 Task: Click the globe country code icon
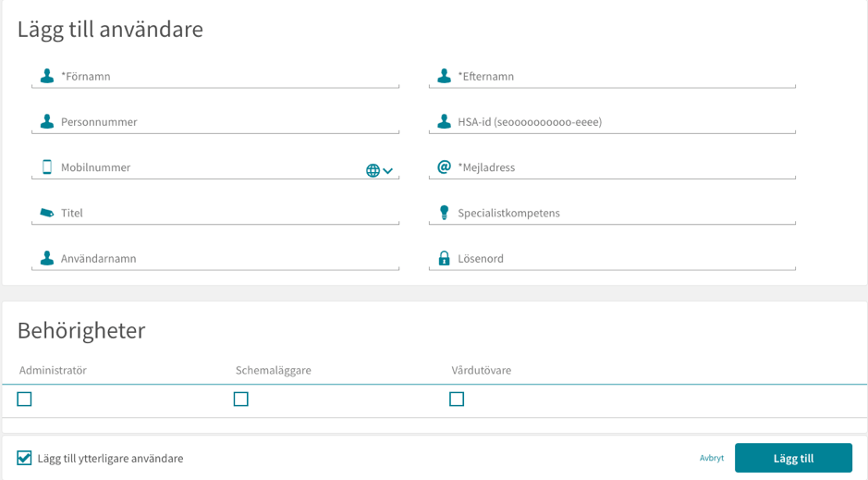pos(373,170)
